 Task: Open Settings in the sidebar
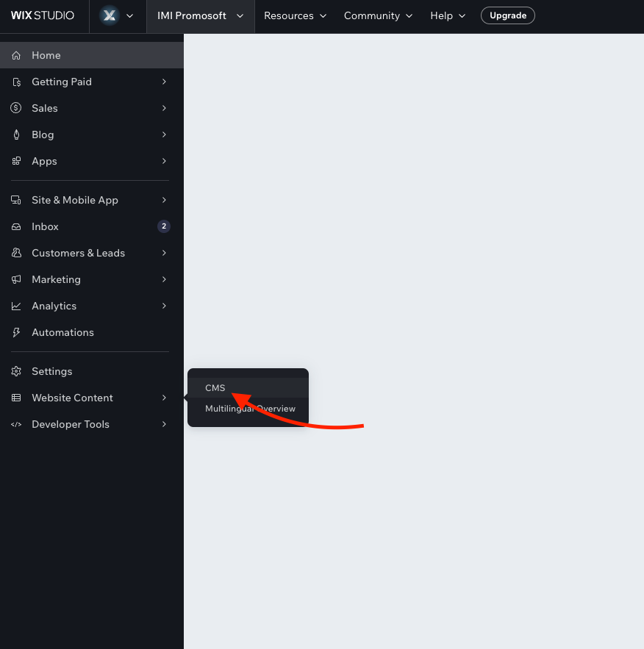(92, 371)
